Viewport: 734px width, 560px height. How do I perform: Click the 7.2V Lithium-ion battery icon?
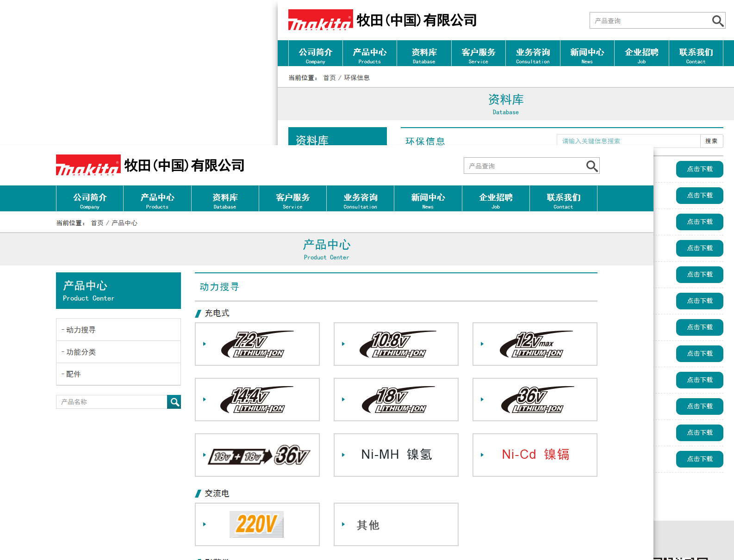pyautogui.click(x=257, y=344)
